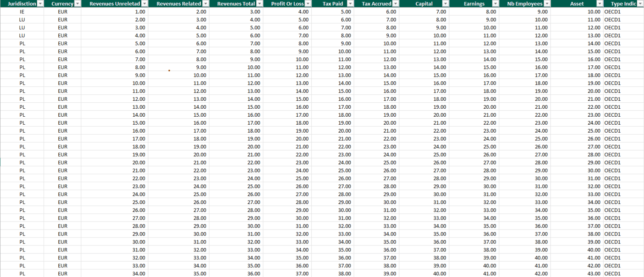Open the Juridisction column filter dropdown
Viewport: 644px width, 277px height.
(x=40, y=4)
